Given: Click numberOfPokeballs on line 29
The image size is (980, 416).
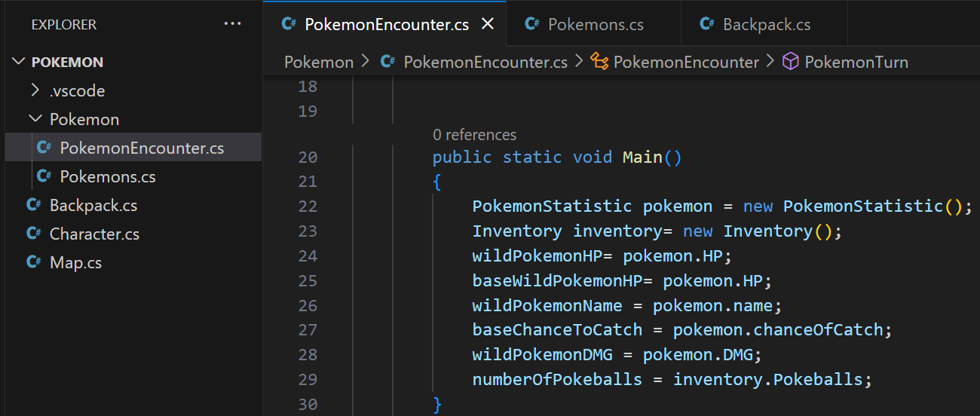Looking at the screenshot, I should (x=557, y=380).
